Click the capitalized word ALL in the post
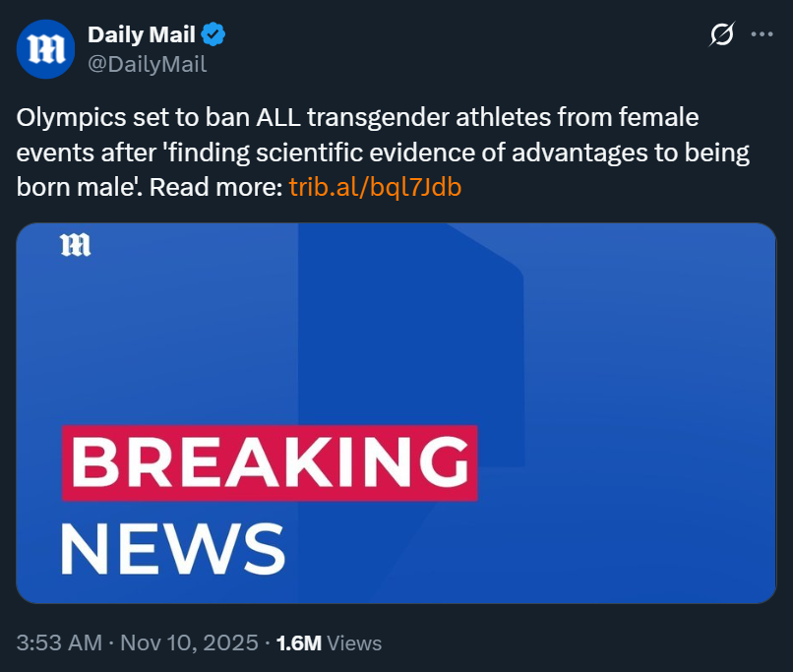This screenshot has width=793, height=672. [x=278, y=118]
